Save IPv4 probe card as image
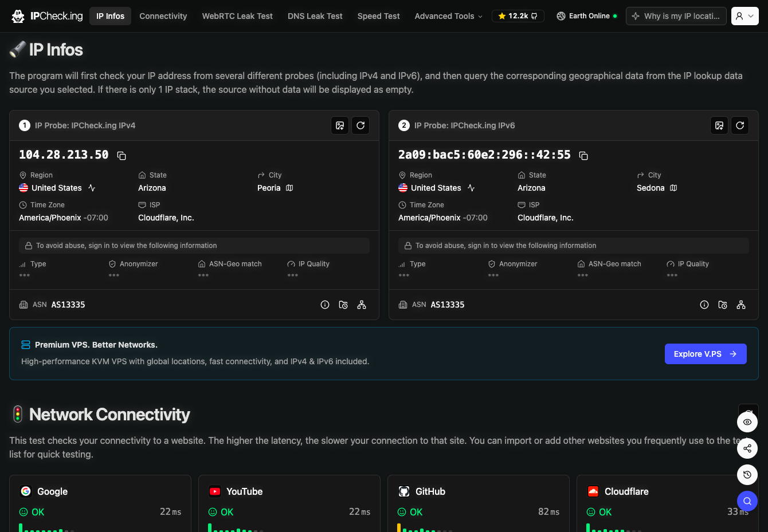This screenshot has height=532, width=768. (x=340, y=125)
